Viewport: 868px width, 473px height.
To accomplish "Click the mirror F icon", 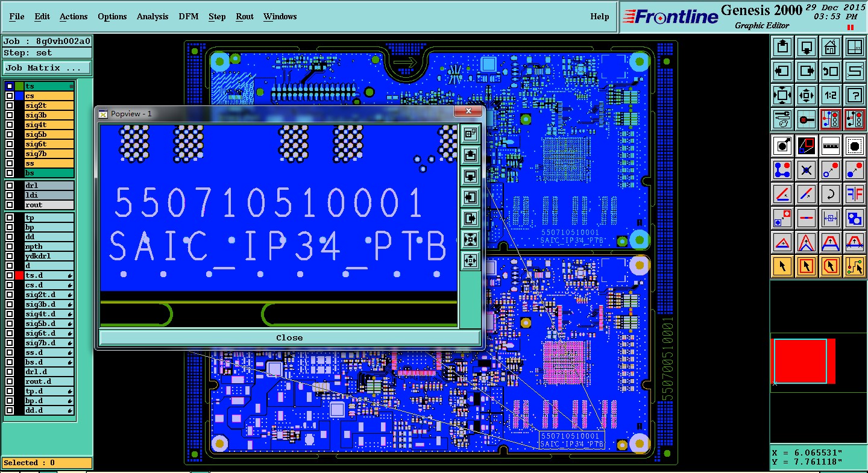I will coord(855,194).
